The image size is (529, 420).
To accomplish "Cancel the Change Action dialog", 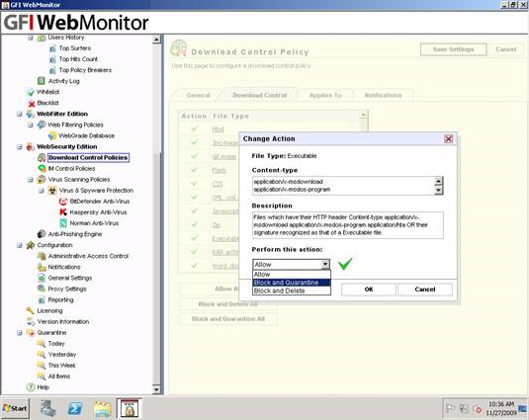I will pyautogui.click(x=425, y=290).
